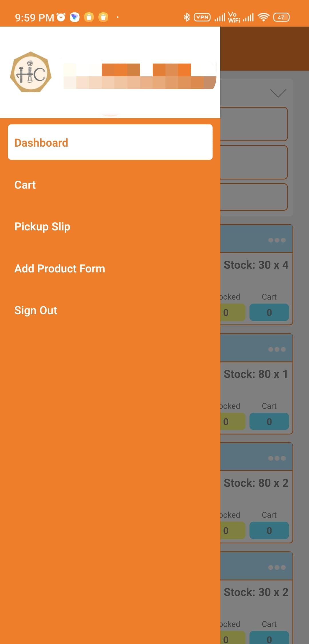The height and width of the screenshot is (644, 309).
Task: Sign Out of the account
Action: pyautogui.click(x=36, y=310)
